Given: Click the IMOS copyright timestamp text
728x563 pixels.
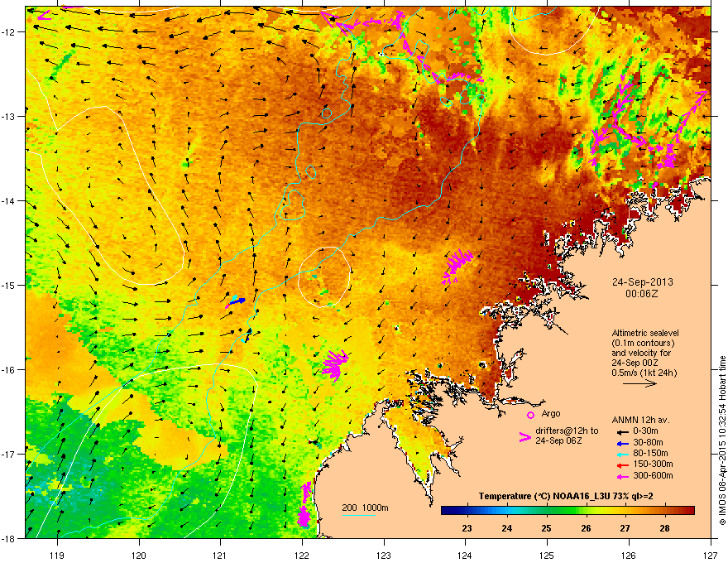Looking at the screenshot, I should click(x=722, y=440).
